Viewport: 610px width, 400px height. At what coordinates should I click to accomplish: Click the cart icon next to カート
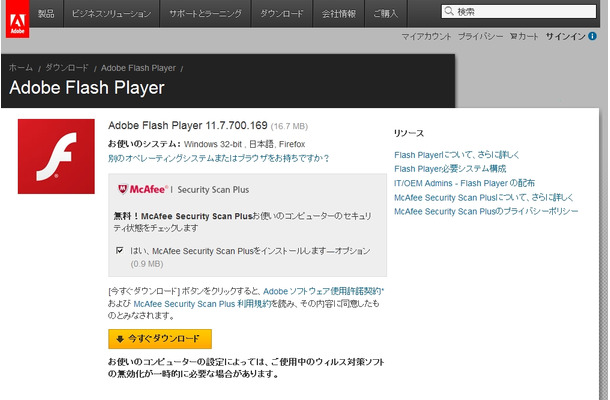coord(513,36)
